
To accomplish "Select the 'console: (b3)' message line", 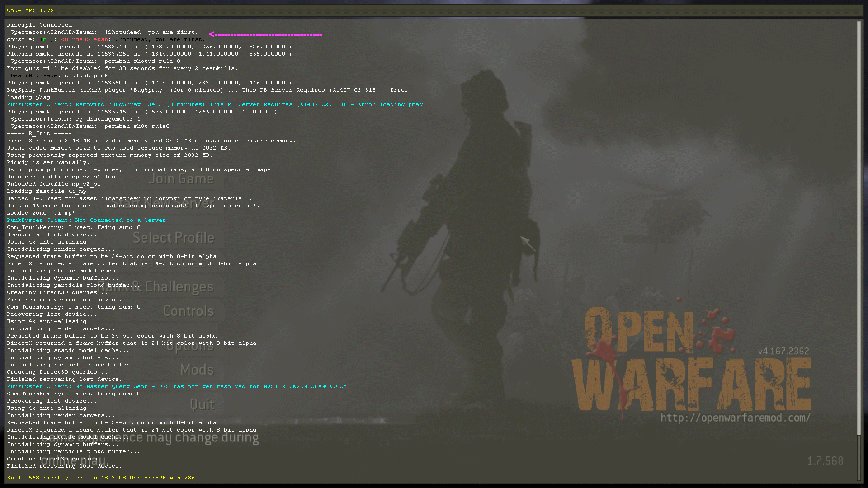I will pyautogui.click(x=106, y=39).
